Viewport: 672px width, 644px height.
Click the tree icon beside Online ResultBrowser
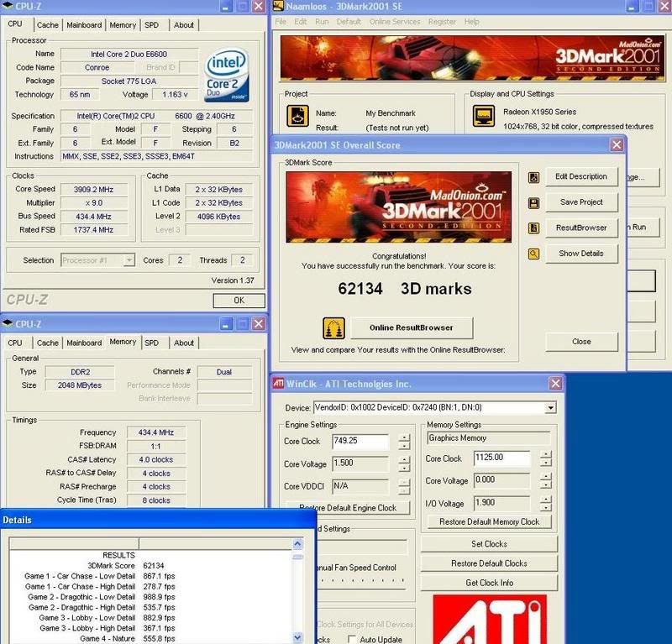333,328
